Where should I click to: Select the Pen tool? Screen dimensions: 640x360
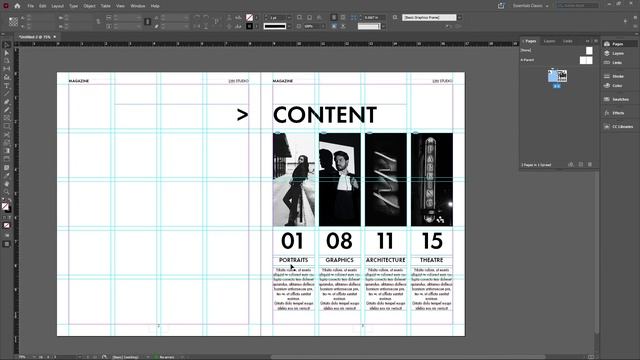[7, 102]
